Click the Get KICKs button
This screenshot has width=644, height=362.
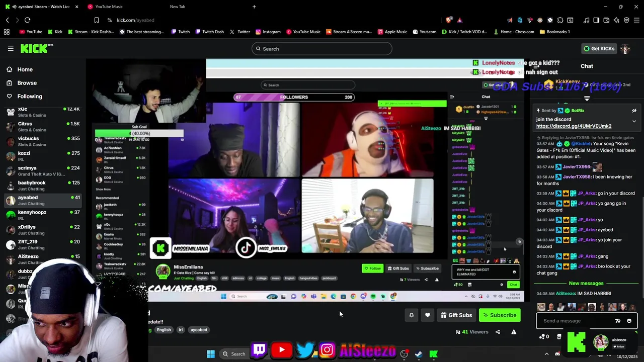(599, 49)
